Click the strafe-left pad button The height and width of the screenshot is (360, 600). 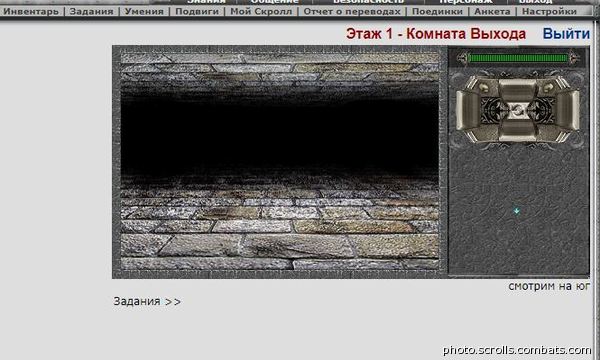point(467,111)
